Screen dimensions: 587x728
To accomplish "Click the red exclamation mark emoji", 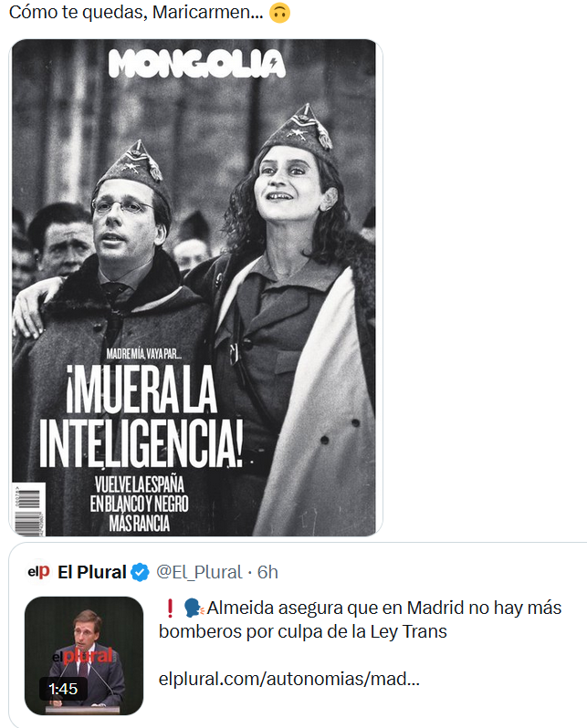I will tap(170, 608).
